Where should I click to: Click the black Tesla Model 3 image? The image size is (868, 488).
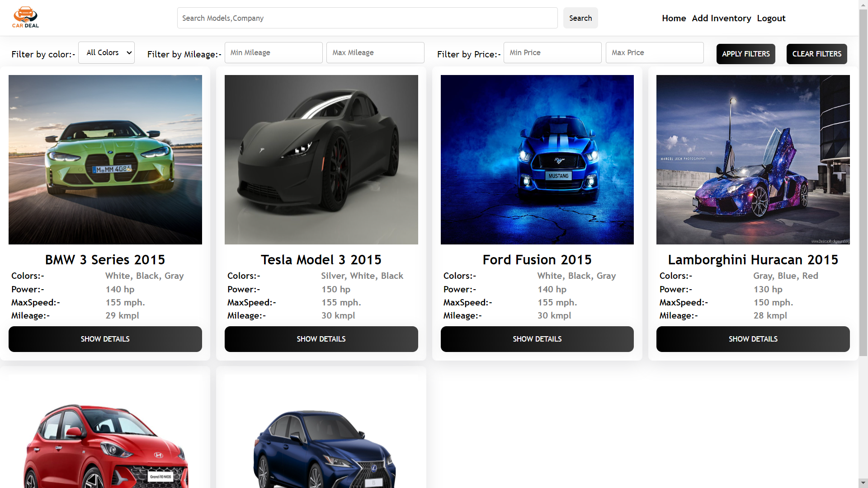click(x=321, y=160)
